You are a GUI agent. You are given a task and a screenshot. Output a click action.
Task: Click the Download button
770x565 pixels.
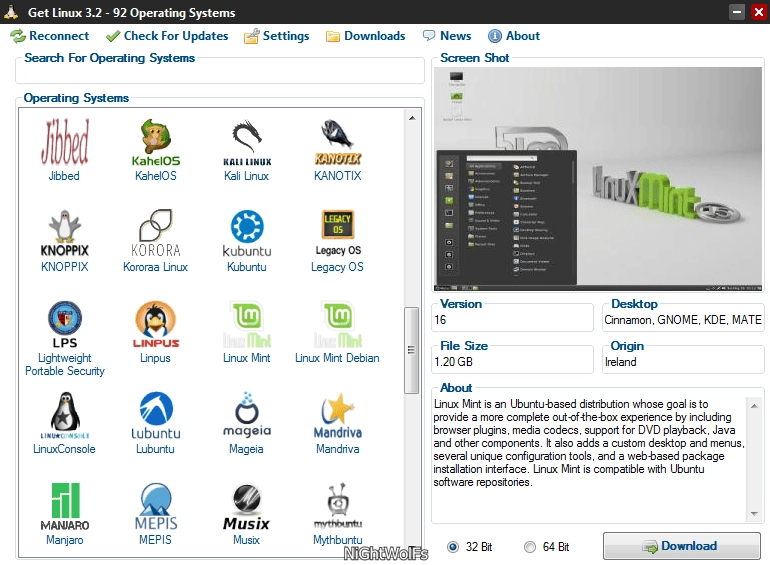click(682, 546)
